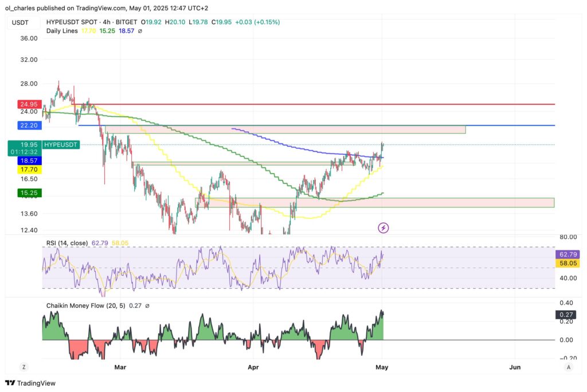Click the symbol beside Chaikin Money Flow value
The width and height of the screenshot is (587, 392).
(147, 305)
